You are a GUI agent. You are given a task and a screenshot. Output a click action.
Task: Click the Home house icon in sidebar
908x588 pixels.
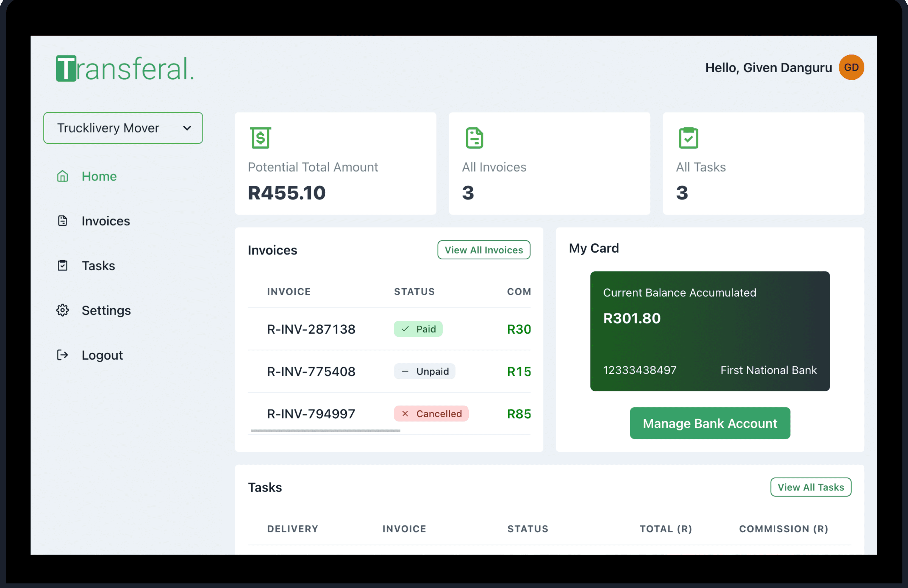coord(63,176)
